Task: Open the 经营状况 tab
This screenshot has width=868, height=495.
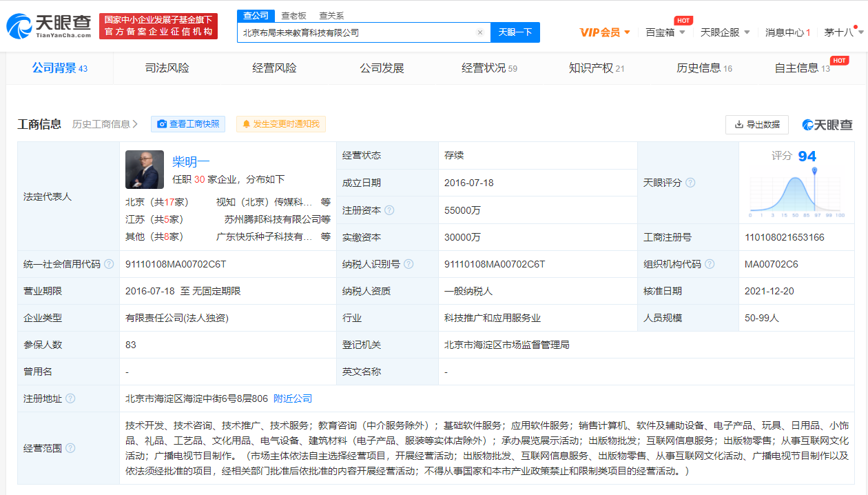Action: 489,68
